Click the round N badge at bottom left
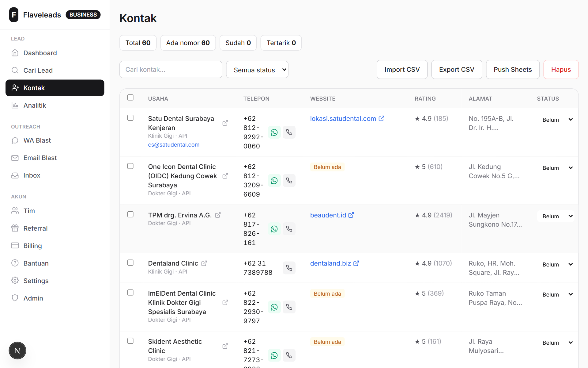The image size is (588, 368). point(17,351)
